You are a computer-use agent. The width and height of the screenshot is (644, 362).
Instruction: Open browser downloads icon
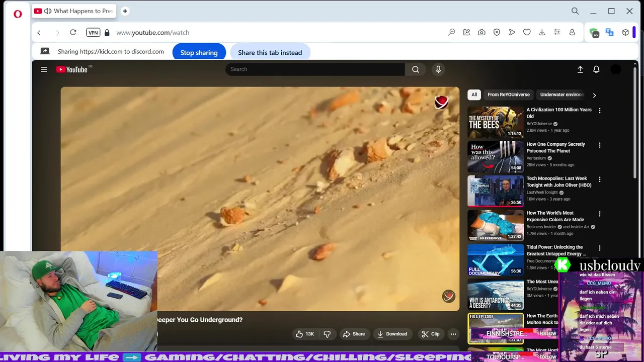tap(542, 32)
